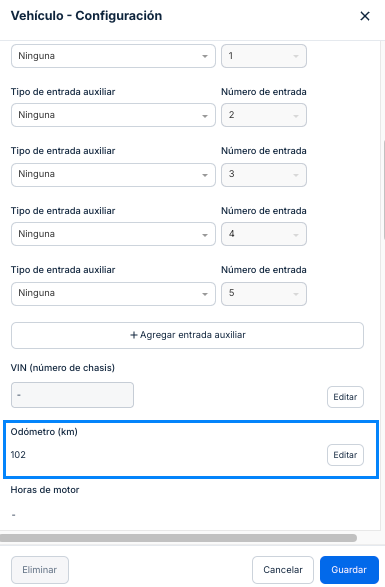Screen dimensions: 385x587
Task: Save with the Guardar button
Action: tap(349, 570)
